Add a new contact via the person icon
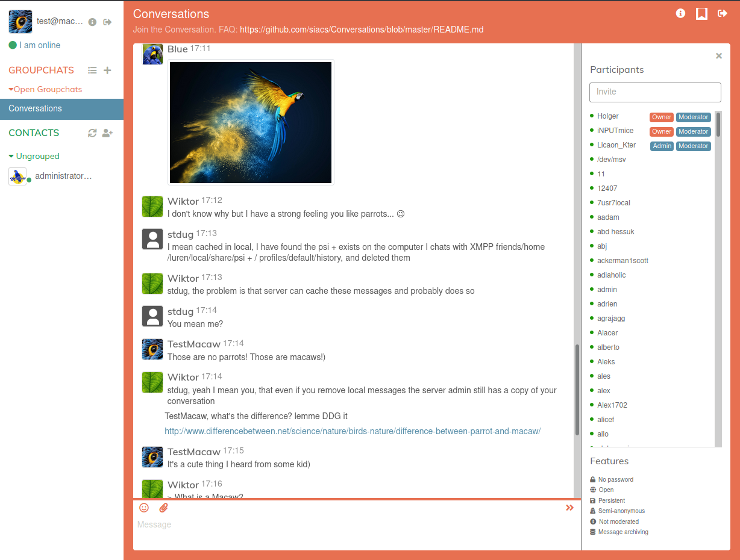The height and width of the screenshot is (560, 740). (x=107, y=132)
